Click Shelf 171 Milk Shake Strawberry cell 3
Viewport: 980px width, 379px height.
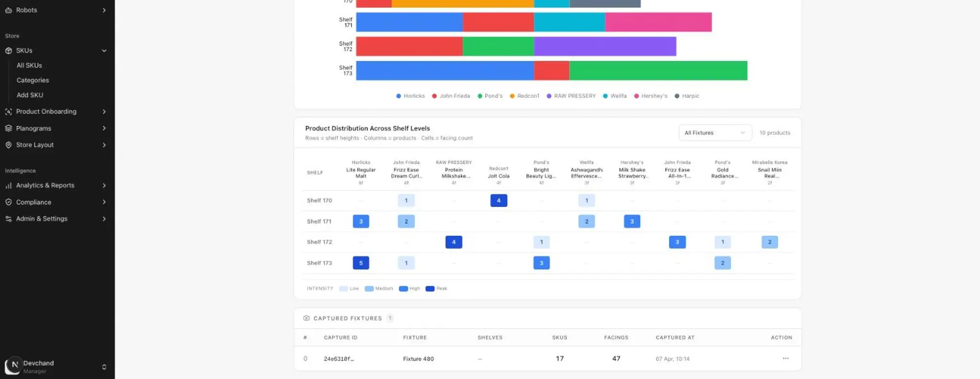pos(632,221)
